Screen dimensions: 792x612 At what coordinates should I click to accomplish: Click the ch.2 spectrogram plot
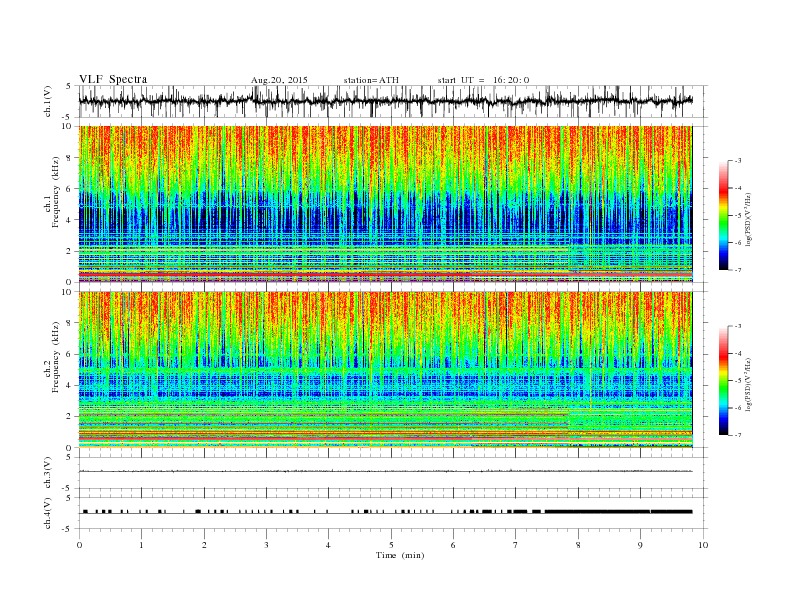click(385, 370)
